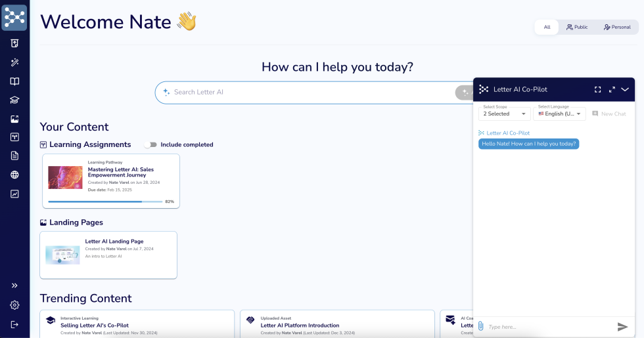This screenshot has height=338, width=644.
Task: Open the settings gear in sidebar
Action: coord(14,305)
